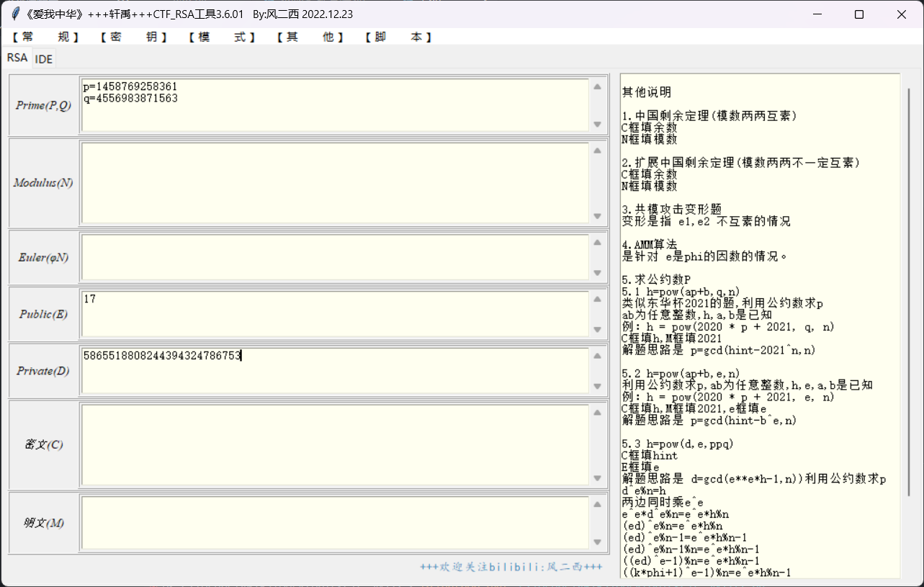The height and width of the screenshot is (587, 924).
Task: Click the Euler(φN) label button
Action: 43,257
